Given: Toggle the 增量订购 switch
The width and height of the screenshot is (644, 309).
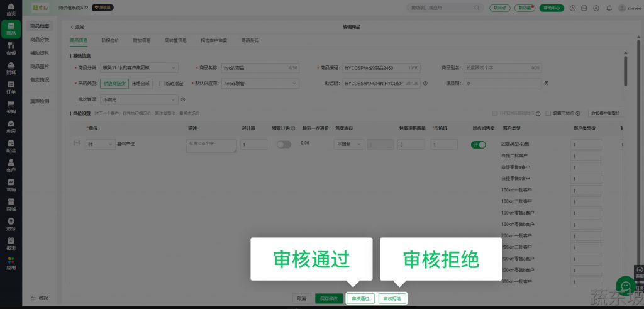Looking at the screenshot, I should 284,144.
